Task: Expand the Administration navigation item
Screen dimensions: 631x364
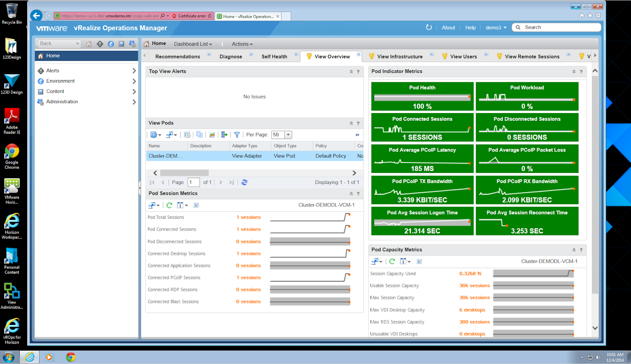Action: click(134, 102)
